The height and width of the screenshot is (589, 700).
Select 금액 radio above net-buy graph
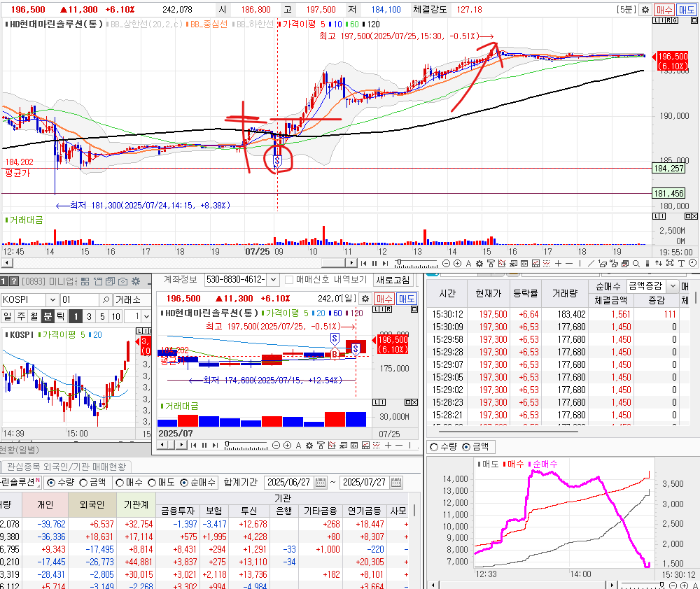(x=466, y=447)
